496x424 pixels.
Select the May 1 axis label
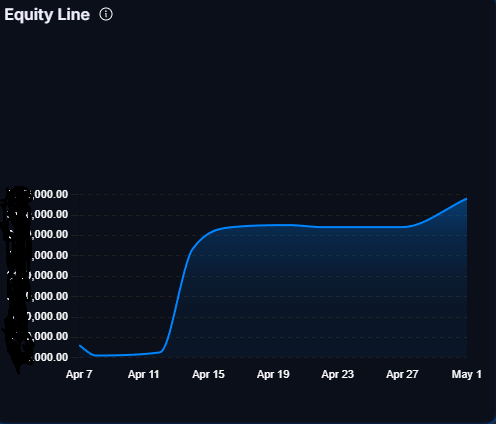point(466,374)
